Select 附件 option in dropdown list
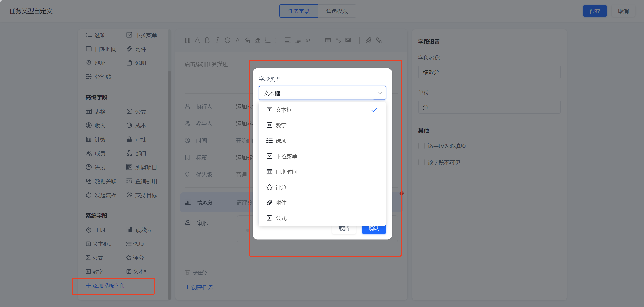The image size is (644, 307). 322,203
